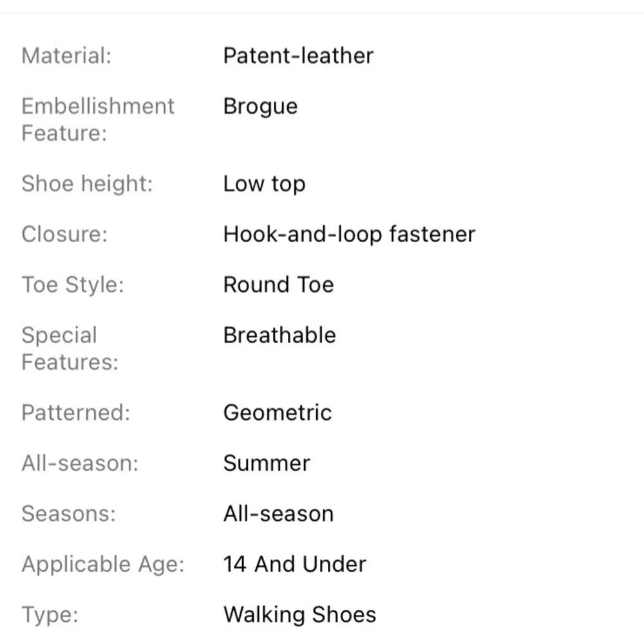Screen dimensions: 644x644
Task: Click the Geometric value text
Action: (278, 412)
